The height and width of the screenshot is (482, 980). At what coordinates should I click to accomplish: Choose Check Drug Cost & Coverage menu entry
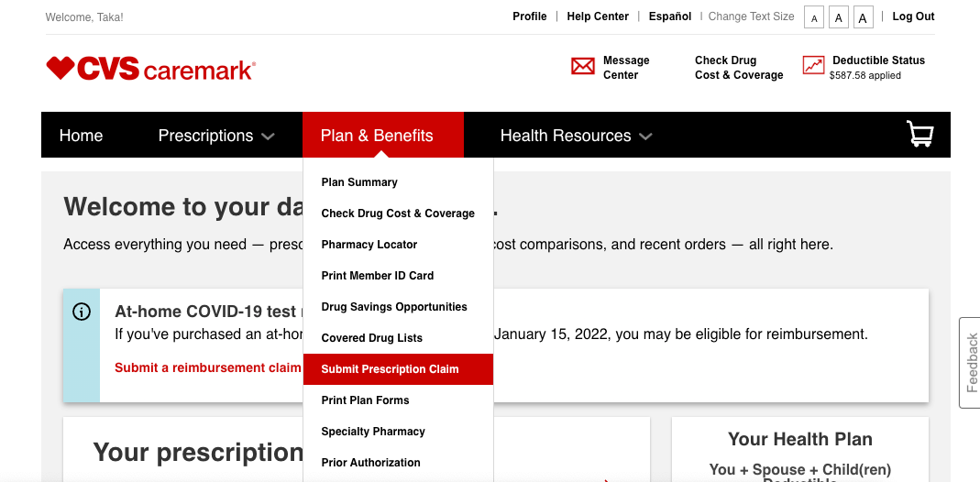point(398,214)
